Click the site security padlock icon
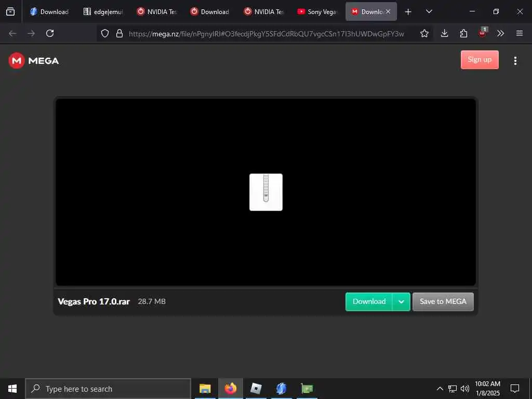 tap(119, 33)
